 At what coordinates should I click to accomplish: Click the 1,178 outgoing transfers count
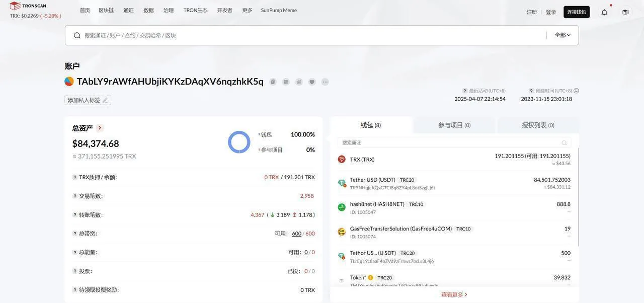point(305,215)
